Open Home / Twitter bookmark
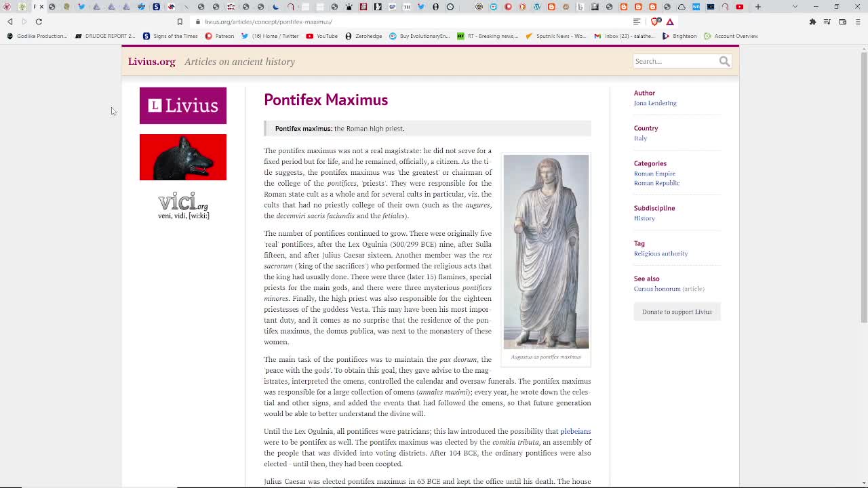Image resolution: width=868 pixels, height=488 pixels. 271,36
